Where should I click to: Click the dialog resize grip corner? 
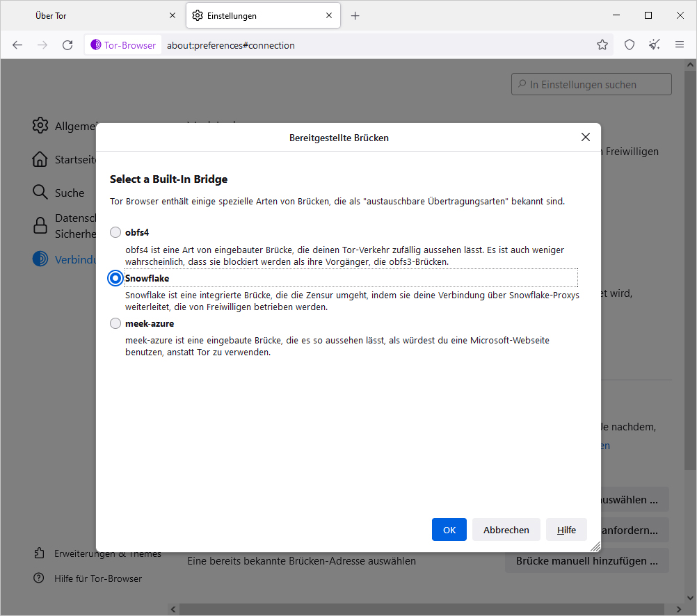point(595,546)
